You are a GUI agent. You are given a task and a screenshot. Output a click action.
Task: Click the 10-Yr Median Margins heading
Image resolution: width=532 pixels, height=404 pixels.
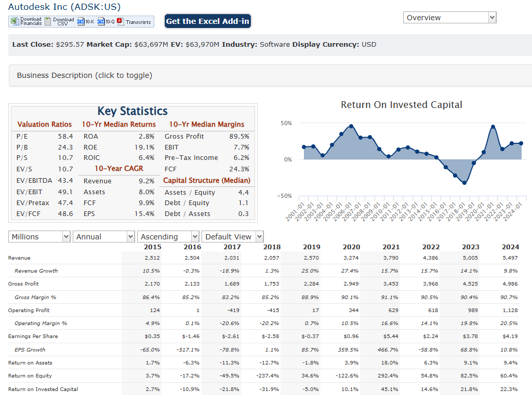pyautogui.click(x=207, y=124)
